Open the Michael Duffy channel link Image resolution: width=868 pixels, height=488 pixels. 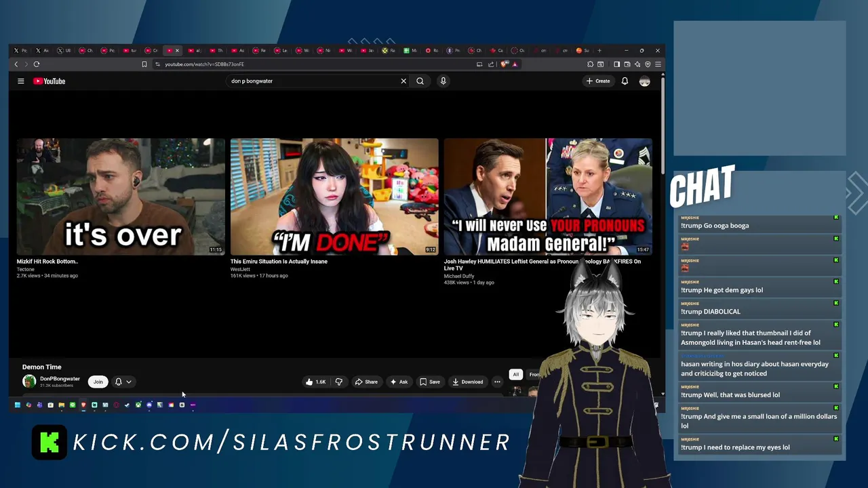pos(459,276)
